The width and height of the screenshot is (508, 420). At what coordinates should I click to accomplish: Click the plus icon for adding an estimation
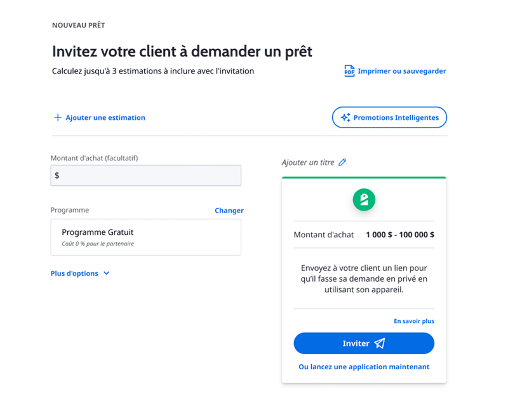click(x=58, y=117)
